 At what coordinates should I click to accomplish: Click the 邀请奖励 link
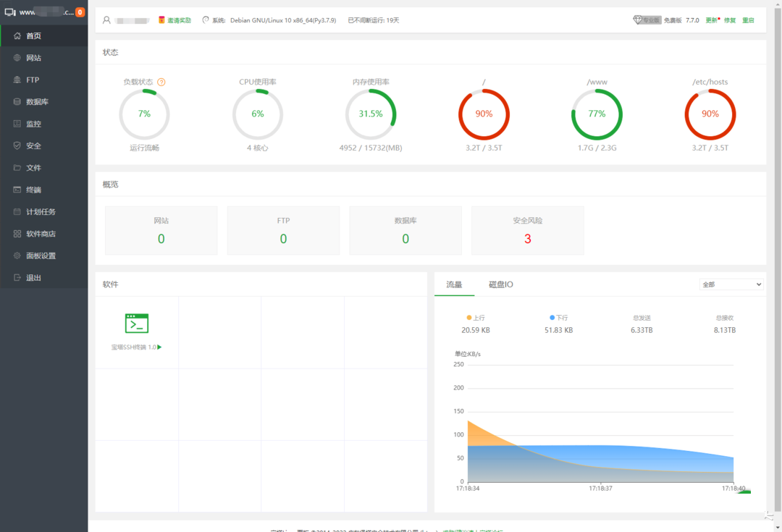click(179, 20)
